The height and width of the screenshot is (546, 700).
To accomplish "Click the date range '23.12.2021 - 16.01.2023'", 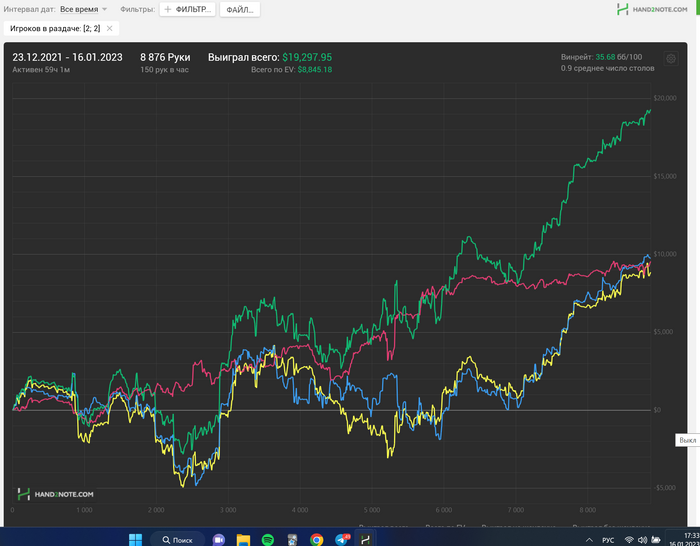I will click(x=67, y=58).
